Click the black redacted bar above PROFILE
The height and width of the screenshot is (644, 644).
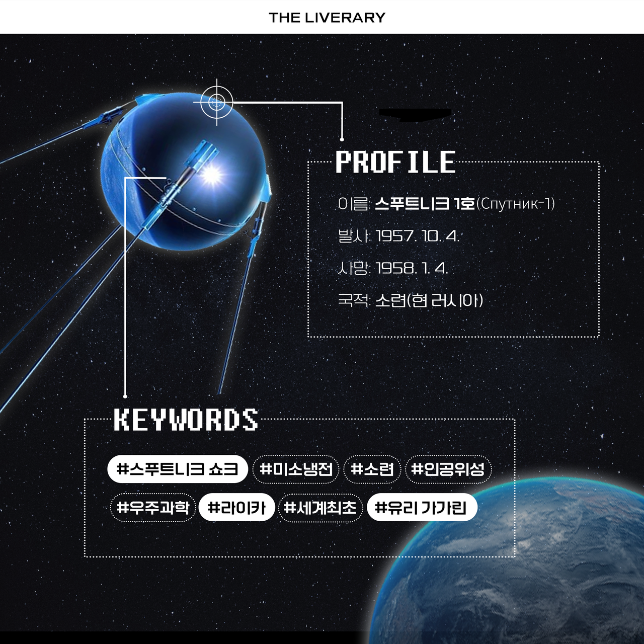click(415, 114)
